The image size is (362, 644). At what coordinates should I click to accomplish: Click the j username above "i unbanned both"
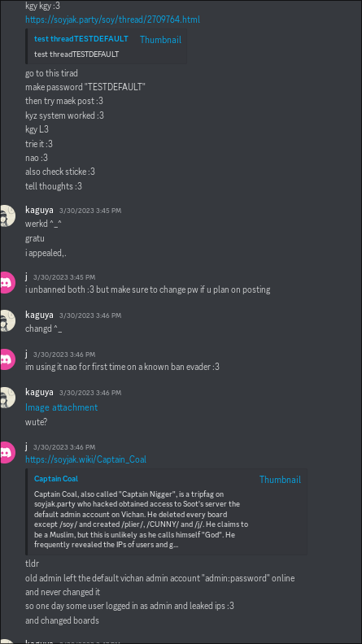tap(27, 276)
